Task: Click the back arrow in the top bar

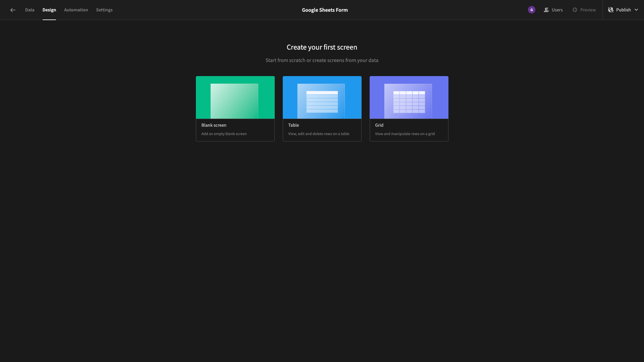Action: 13,10
